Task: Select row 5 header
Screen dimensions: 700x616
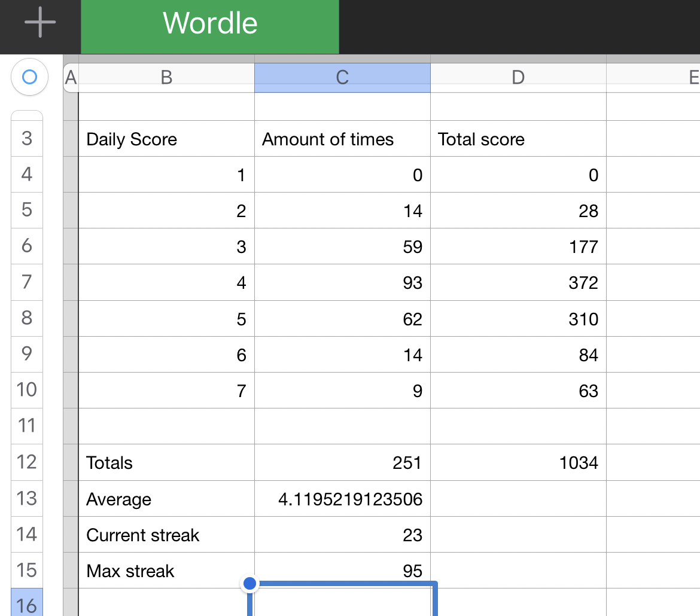Action: 27,211
